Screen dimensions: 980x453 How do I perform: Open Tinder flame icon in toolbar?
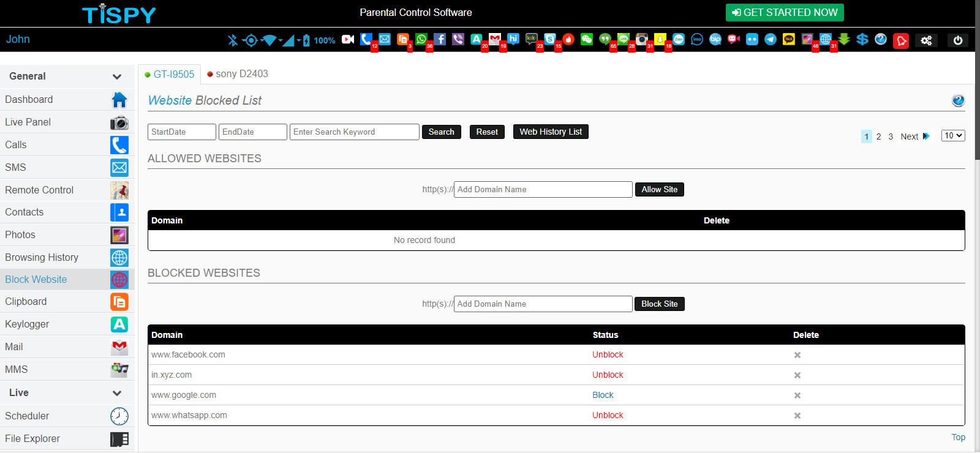click(568, 39)
